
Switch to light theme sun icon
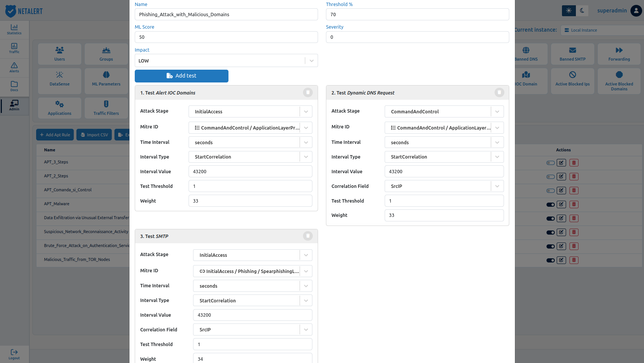pos(569,11)
